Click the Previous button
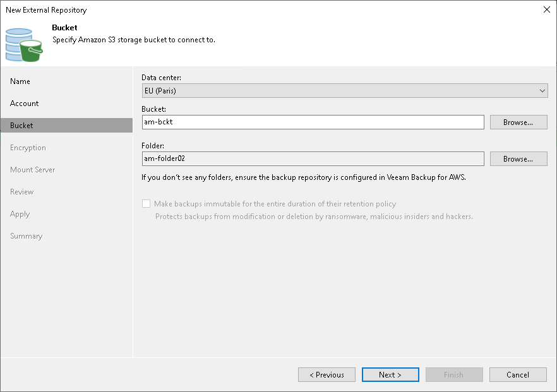This screenshot has width=557, height=392. [326, 374]
